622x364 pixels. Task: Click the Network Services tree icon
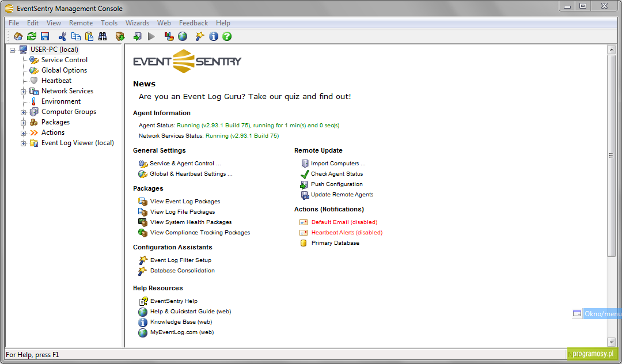point(34,91)
